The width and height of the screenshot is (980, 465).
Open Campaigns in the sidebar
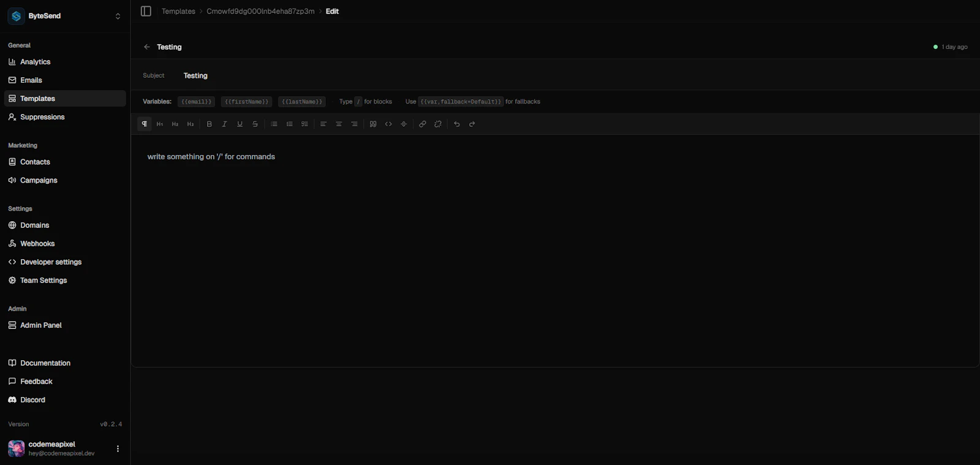65,180
